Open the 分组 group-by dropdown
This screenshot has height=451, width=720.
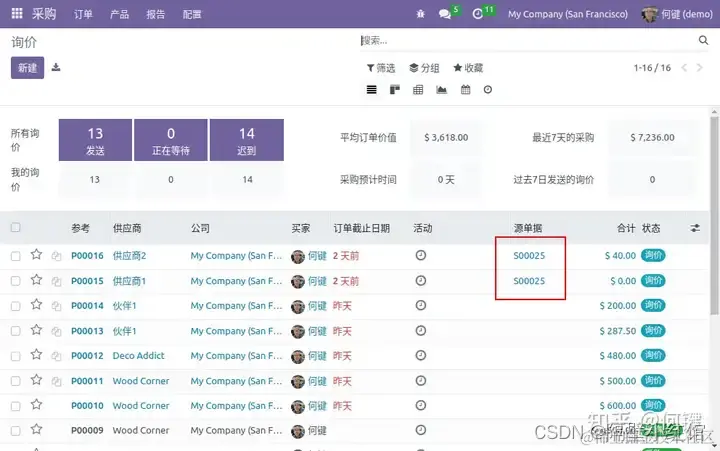coord(424,68)
